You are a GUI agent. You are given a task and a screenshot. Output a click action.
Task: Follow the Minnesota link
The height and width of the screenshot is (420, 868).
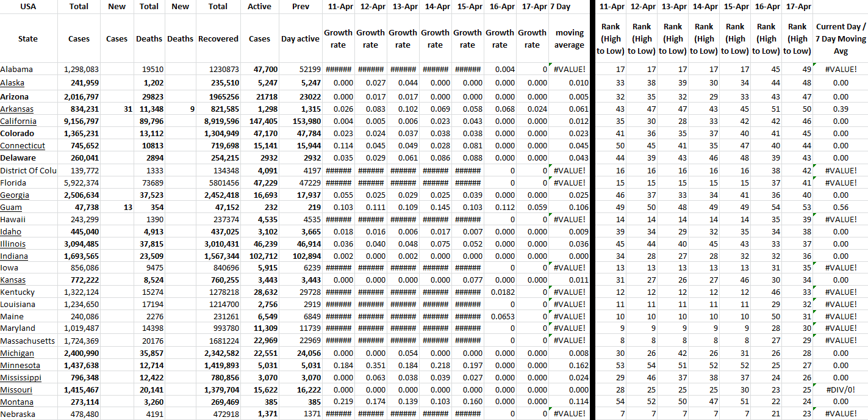[x=20, y=365]
